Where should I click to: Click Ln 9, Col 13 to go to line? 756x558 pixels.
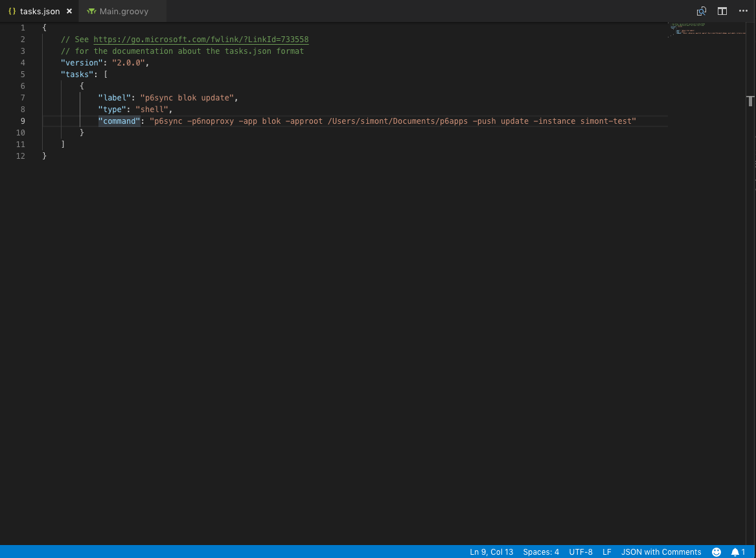[x=491, y=552]
